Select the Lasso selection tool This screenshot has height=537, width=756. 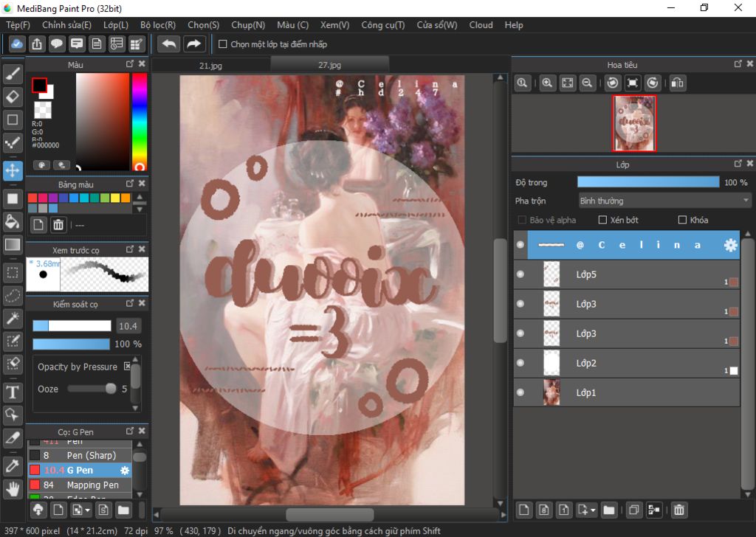[13, 295]
